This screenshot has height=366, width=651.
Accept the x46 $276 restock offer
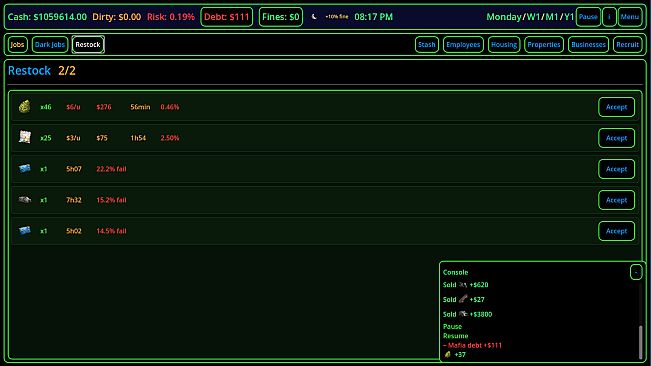[x=617, y=107]
